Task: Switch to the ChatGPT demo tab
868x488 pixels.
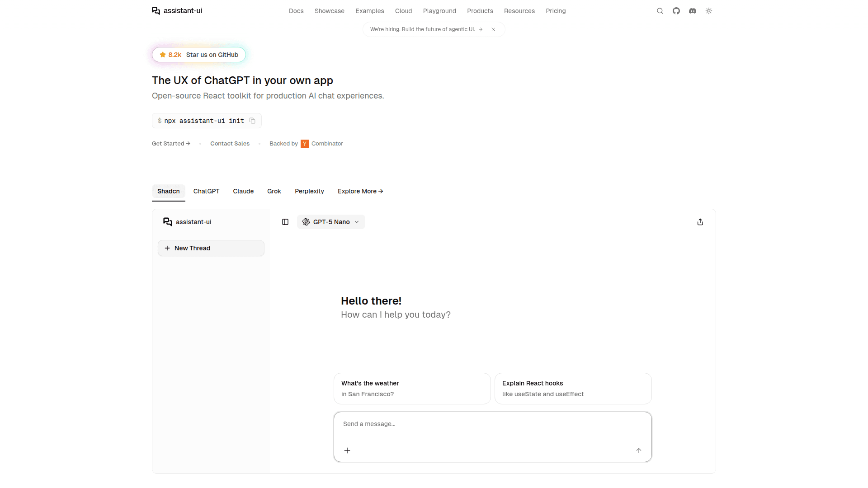Action: (x=206, y=191)
